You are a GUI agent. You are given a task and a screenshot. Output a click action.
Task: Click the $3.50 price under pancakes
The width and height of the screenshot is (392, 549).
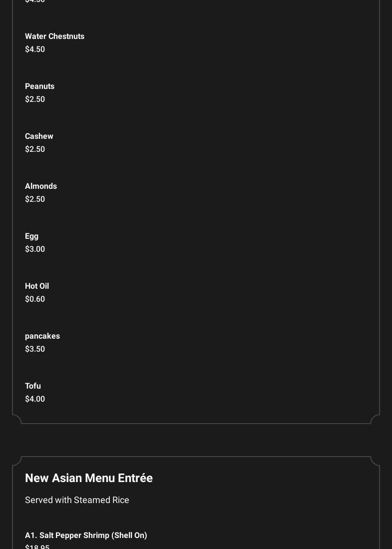point(35,349)
